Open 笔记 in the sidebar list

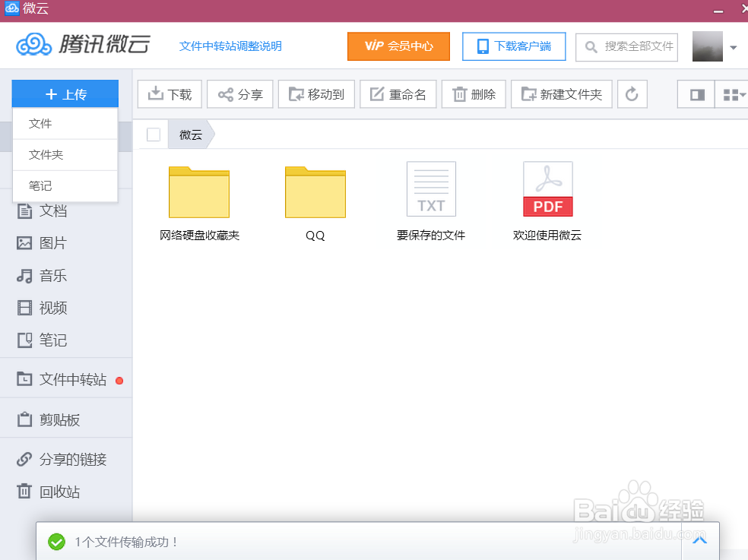43,340
